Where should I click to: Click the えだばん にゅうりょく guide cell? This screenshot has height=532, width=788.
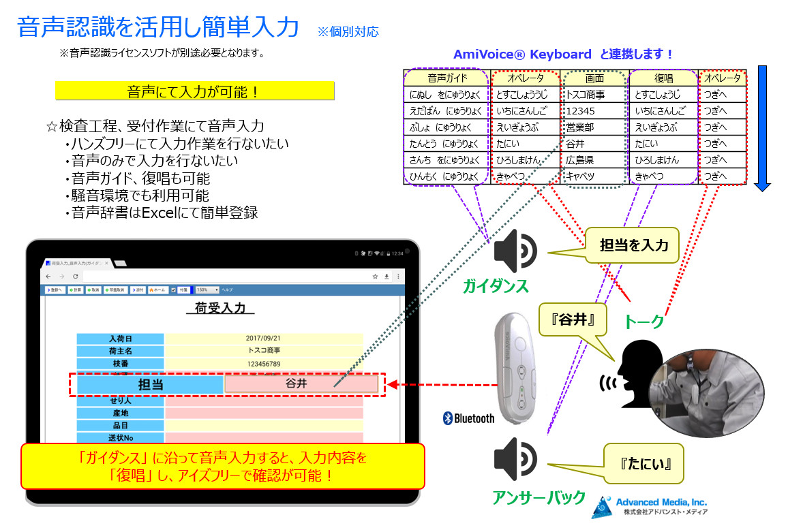[447, 111]
